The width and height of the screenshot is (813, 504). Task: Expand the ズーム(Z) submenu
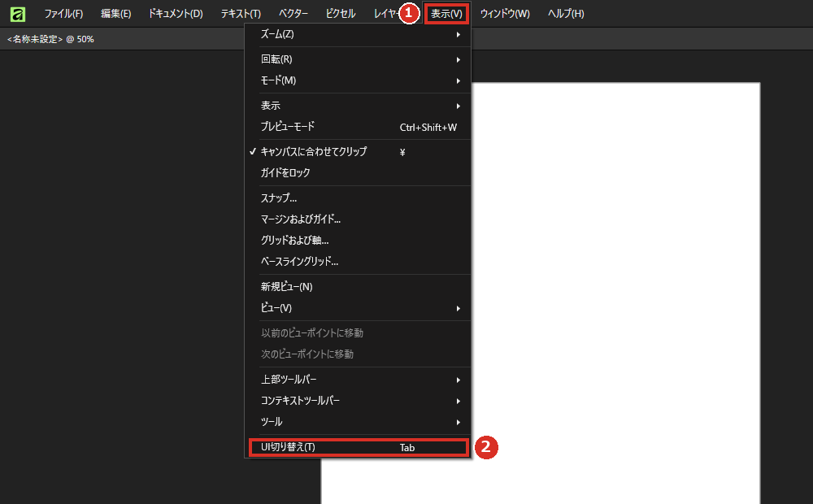(x=358, y=34)
